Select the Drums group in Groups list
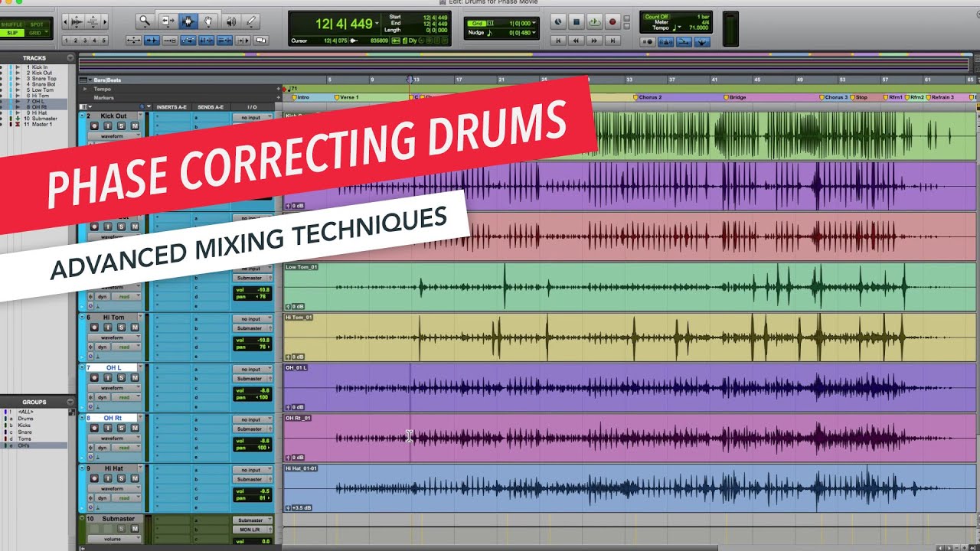 coord(26,419)
